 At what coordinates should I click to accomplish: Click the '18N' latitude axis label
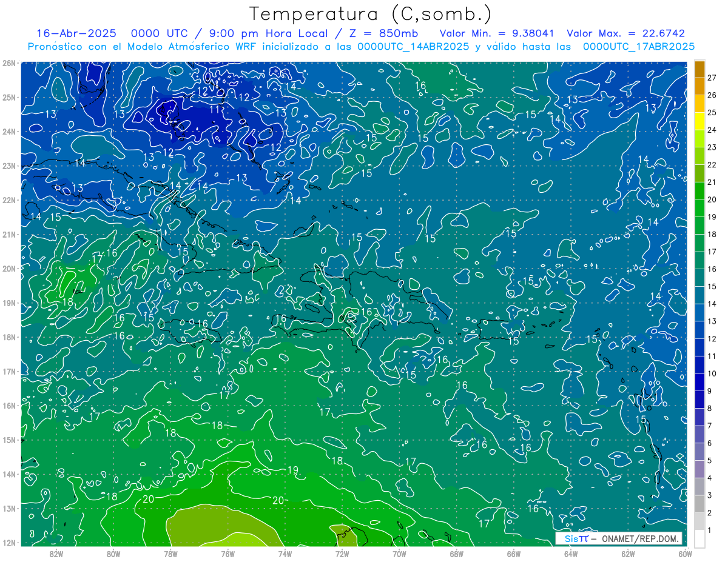[8, 337]
